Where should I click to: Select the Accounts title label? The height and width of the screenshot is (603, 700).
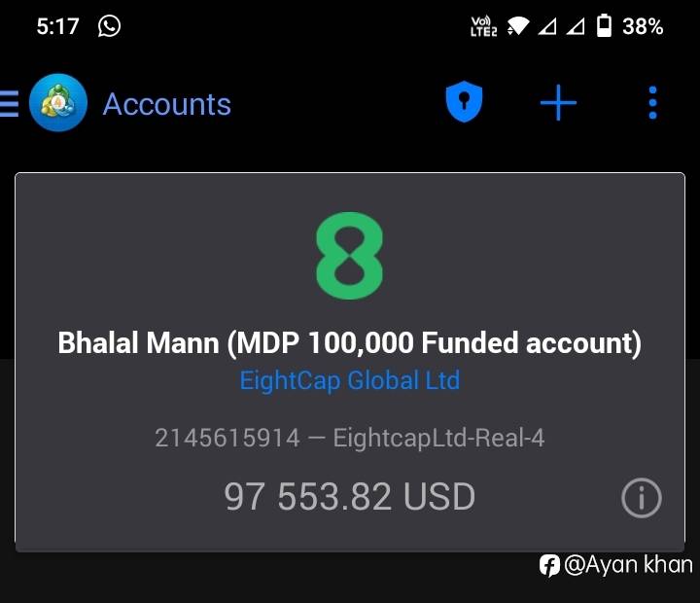coord(167,104)
